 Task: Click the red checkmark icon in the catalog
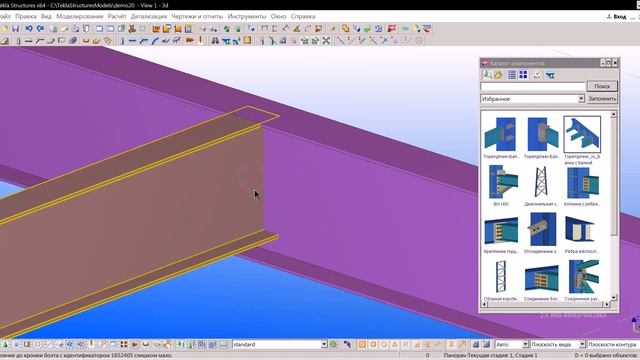537,75
